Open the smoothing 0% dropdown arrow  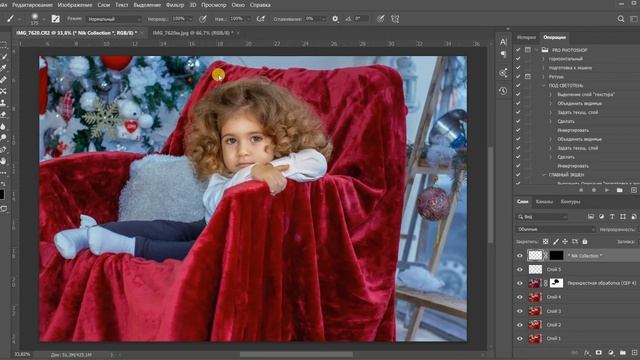coord(323,19)
